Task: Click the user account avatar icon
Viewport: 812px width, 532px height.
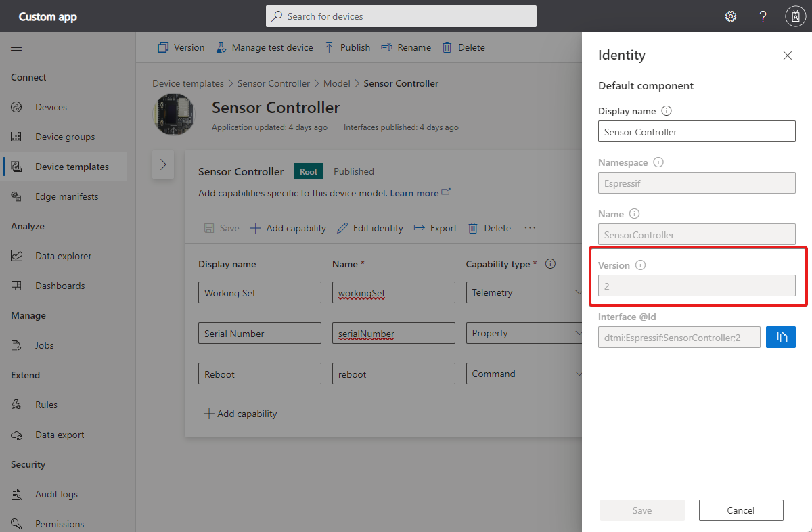Action: 795,16
